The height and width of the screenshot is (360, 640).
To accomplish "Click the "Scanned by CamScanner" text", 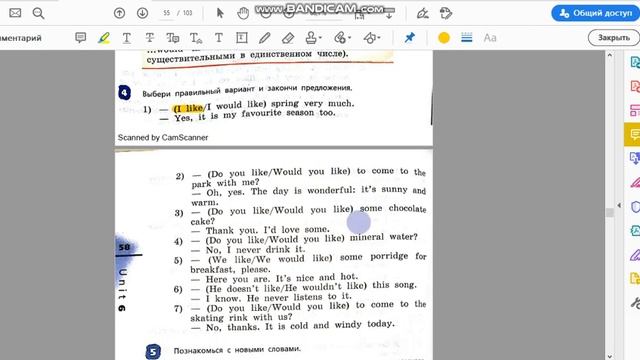I will pos(163,138).
